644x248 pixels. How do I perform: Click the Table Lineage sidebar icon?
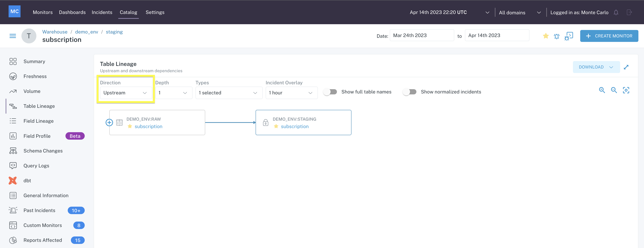tap(13, 106)
